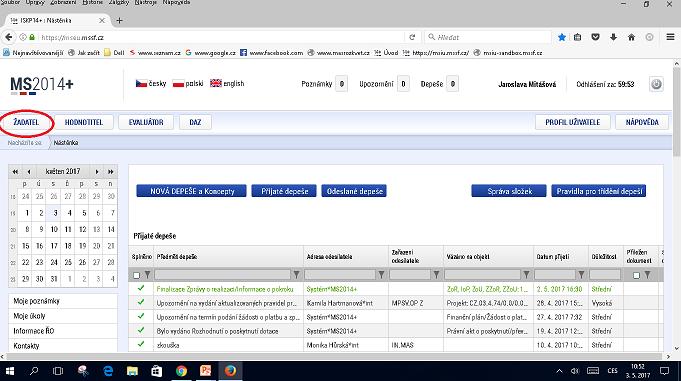The height and width of the screenshot is (381, 681).
Task: Open the Firefox downloads arrow icon
Action: 613,37
